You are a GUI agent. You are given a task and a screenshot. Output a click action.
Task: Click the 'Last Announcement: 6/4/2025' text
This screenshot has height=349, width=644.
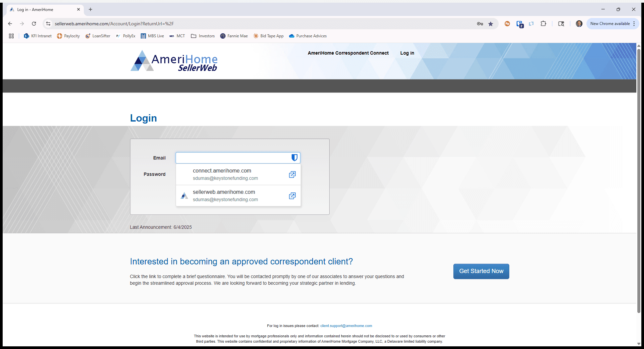pyautogui.click(x=161, y=227)
